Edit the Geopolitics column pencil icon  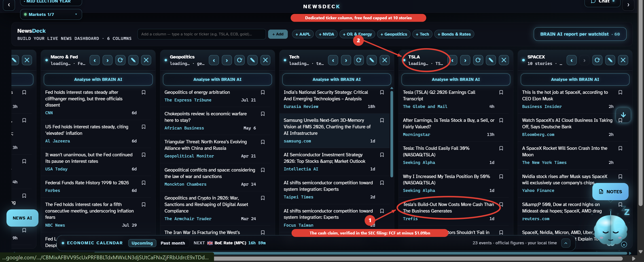pos(252,60)
